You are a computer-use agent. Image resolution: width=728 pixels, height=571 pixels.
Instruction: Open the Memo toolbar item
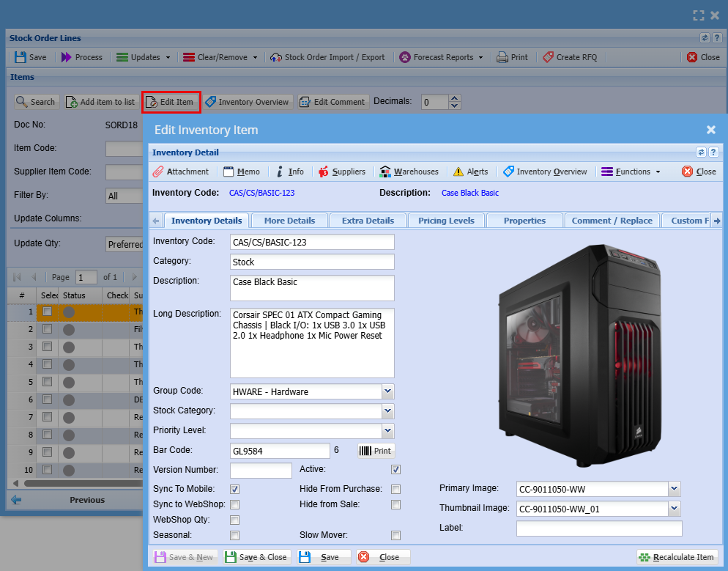tap(241, 172)
